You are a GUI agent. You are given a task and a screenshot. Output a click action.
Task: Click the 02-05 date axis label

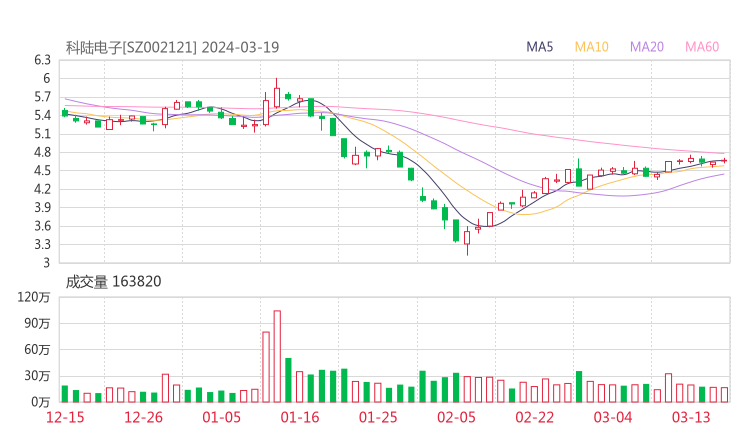click(456, 417)
